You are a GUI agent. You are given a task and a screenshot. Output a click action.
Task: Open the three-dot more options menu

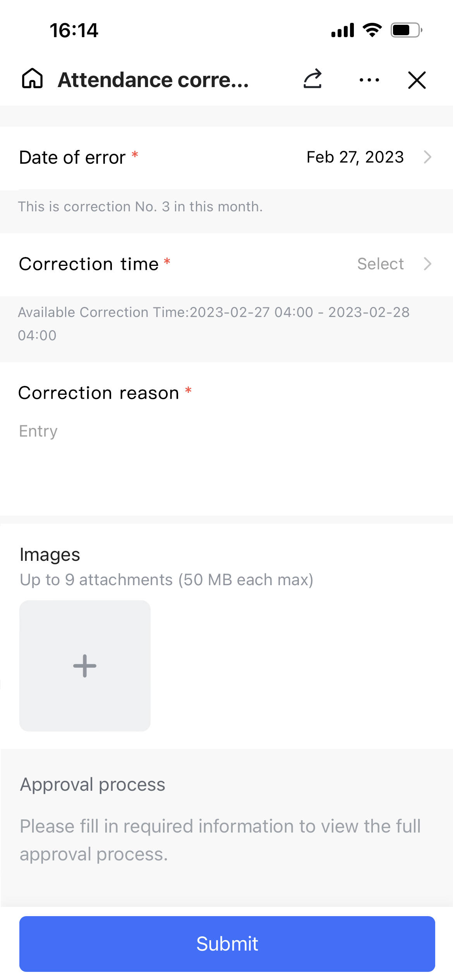(369, 80)
